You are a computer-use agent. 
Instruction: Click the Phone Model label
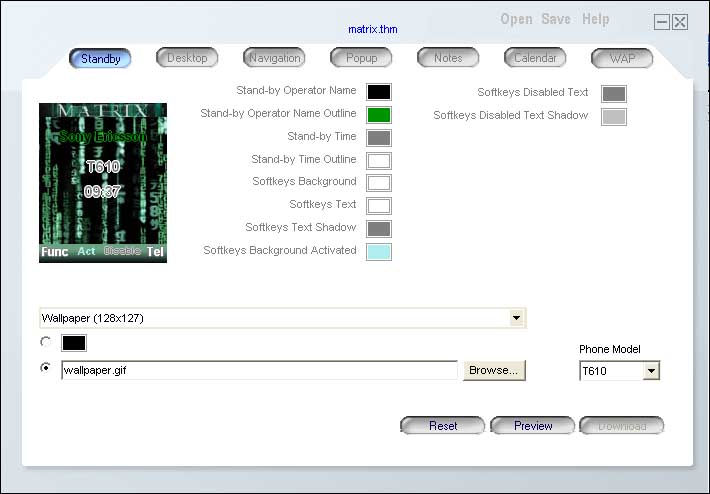pyautogui.click(x=609, y=349)
